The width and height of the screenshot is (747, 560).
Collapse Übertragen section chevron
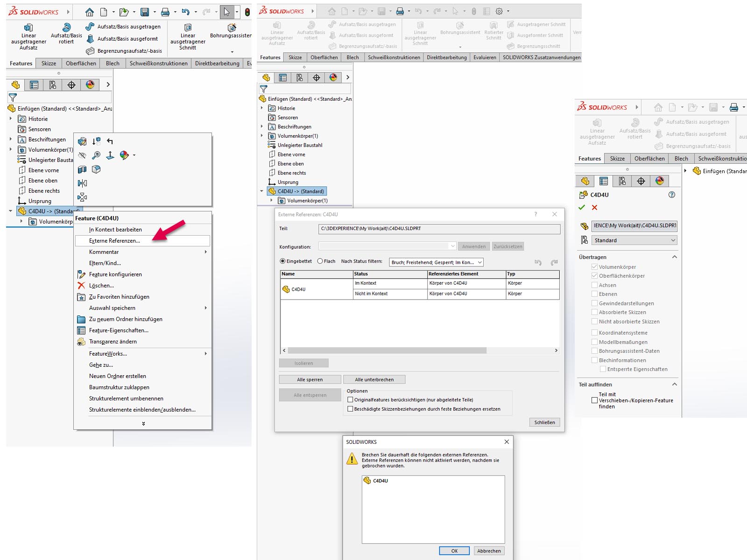pos(674,257)
